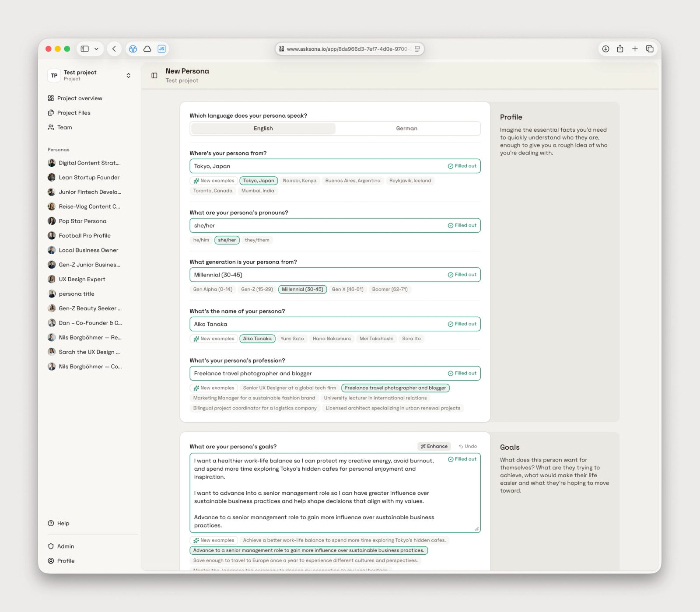
Task: Open the Help page
Action: [x=59, y=523]
